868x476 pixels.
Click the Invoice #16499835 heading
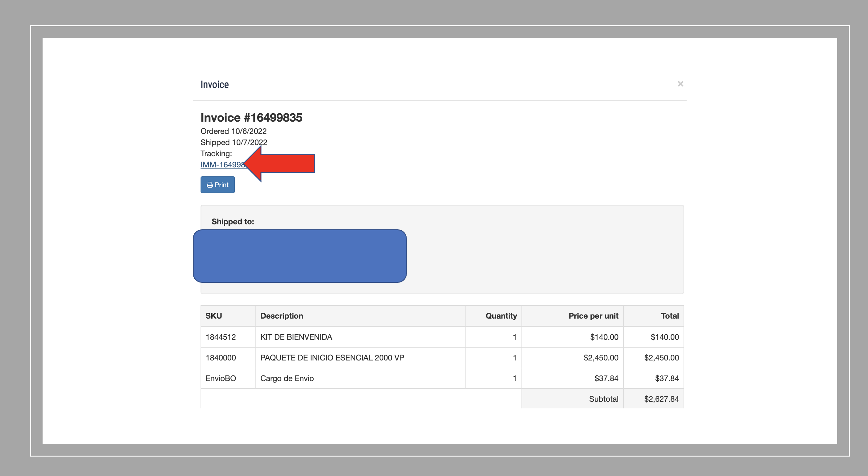pos(251,118)
